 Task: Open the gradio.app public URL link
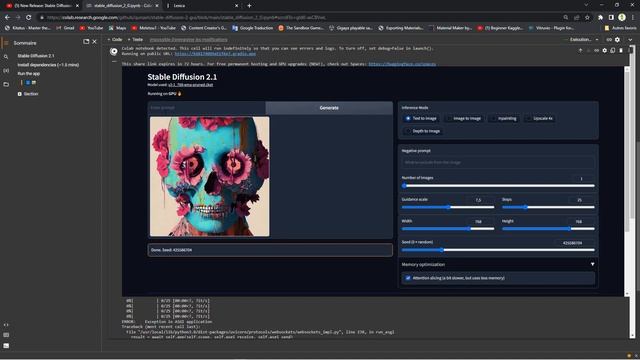click(215, 53)
